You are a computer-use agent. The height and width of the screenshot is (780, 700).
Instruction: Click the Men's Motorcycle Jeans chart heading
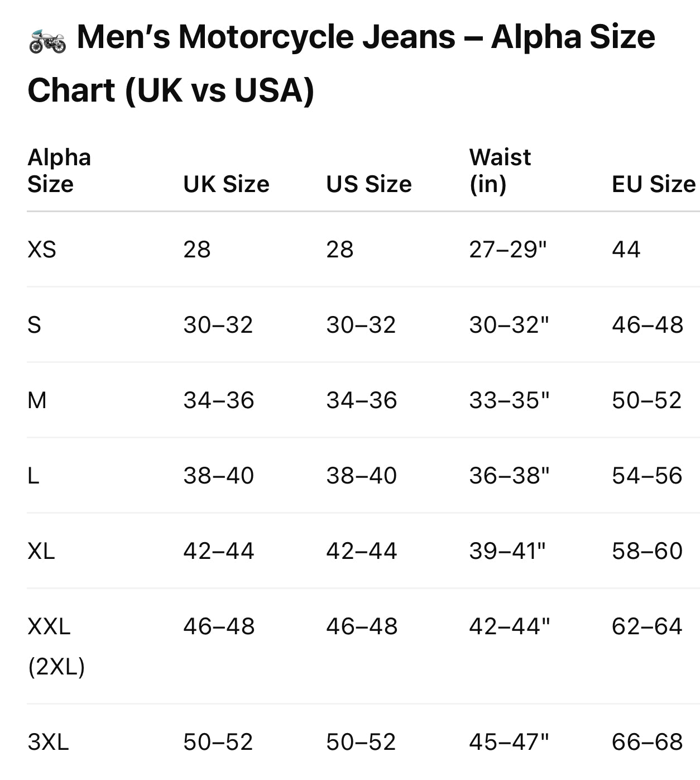(x=341, y=64)
